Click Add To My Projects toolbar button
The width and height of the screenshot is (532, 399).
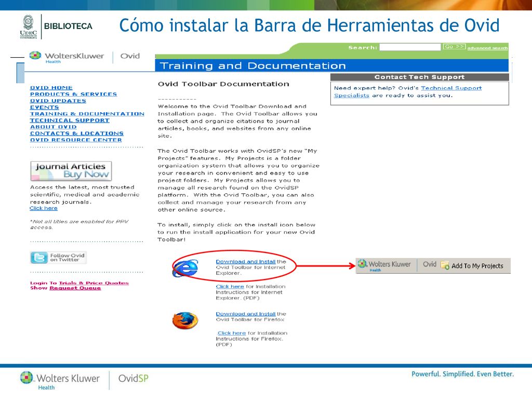point(472,265)
